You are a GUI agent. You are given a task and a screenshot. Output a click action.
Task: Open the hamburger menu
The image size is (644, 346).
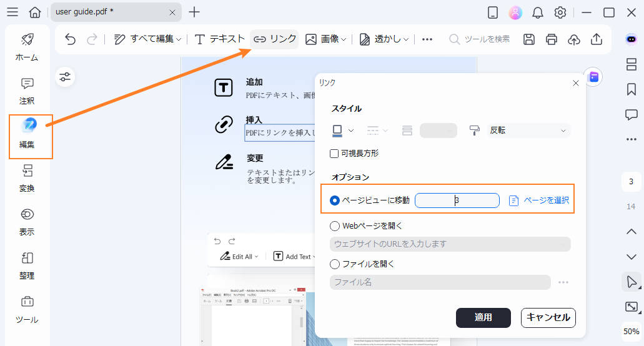[x=12, y=12]
